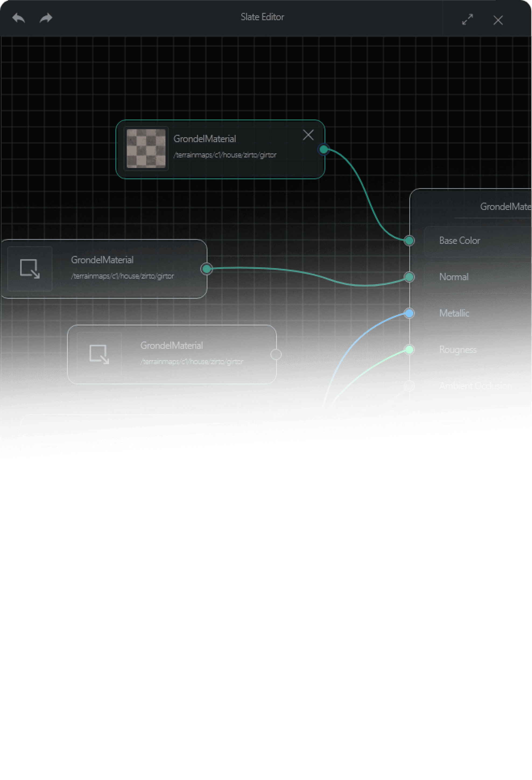The image size is (532, 780).
Task: Click the checkered texture thumbnail
Action: pyautogui.click(x=146, y=148)
